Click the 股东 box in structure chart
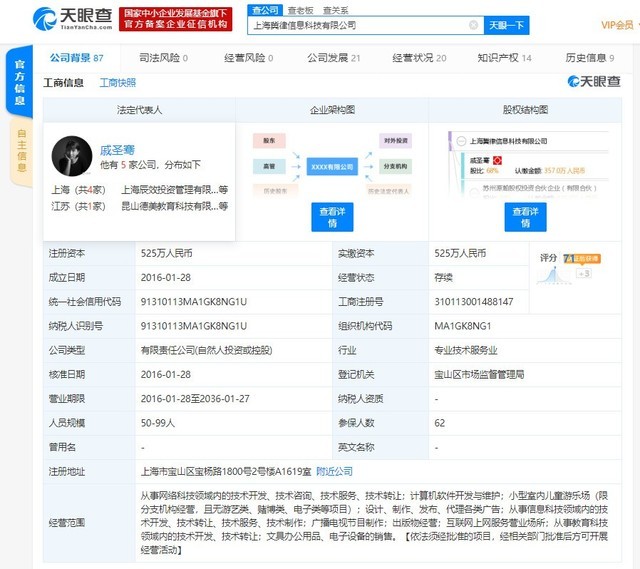Screen dimensions: 640x569 (x=269, y=140)
